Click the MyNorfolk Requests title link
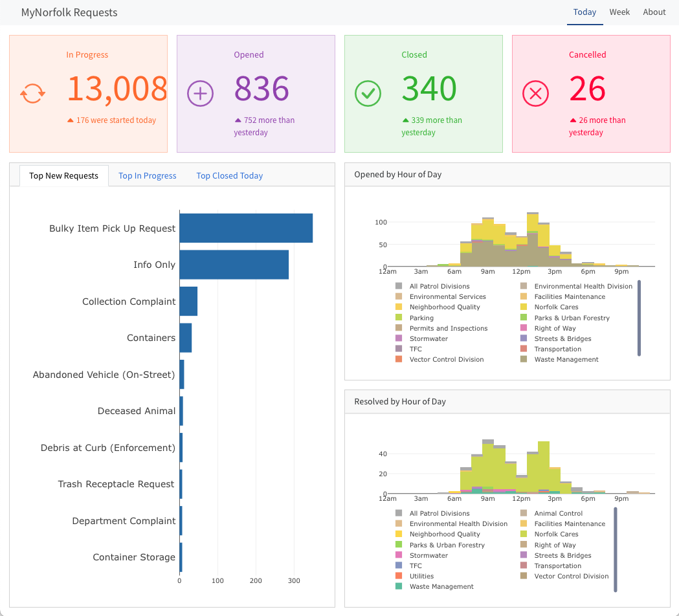679x616 pixels. 69,12
